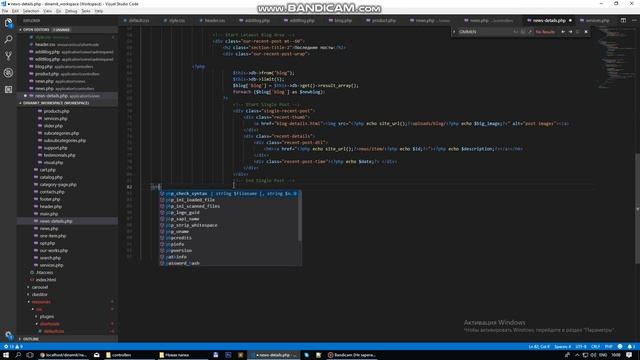Open the Selection menu
640x360 pixels.
click(31, 11)
